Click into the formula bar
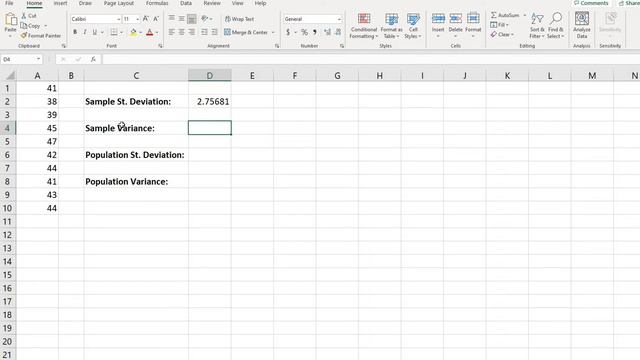 coord(371,59)
